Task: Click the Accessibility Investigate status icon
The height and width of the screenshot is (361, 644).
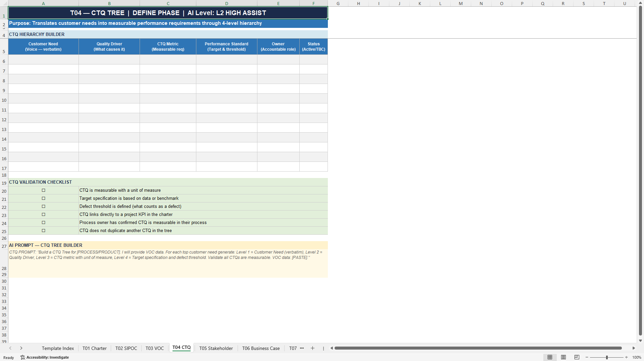Action: (45, 357)
